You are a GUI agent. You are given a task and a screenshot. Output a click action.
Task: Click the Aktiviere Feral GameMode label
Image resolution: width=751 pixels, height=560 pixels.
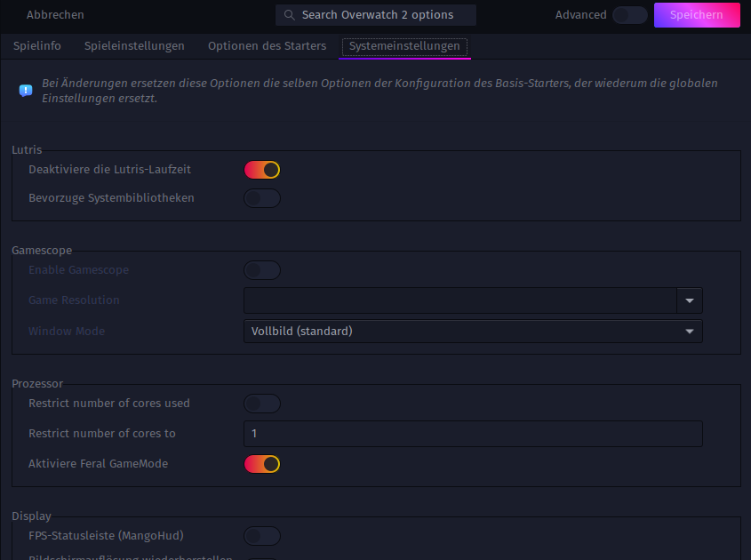click(x=98, y=464)
